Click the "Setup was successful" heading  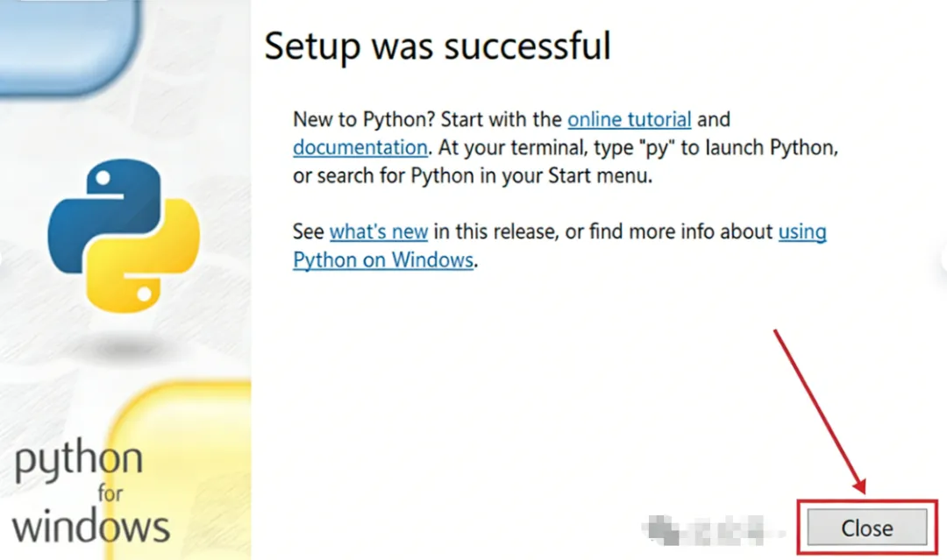[x=438, y=46]
